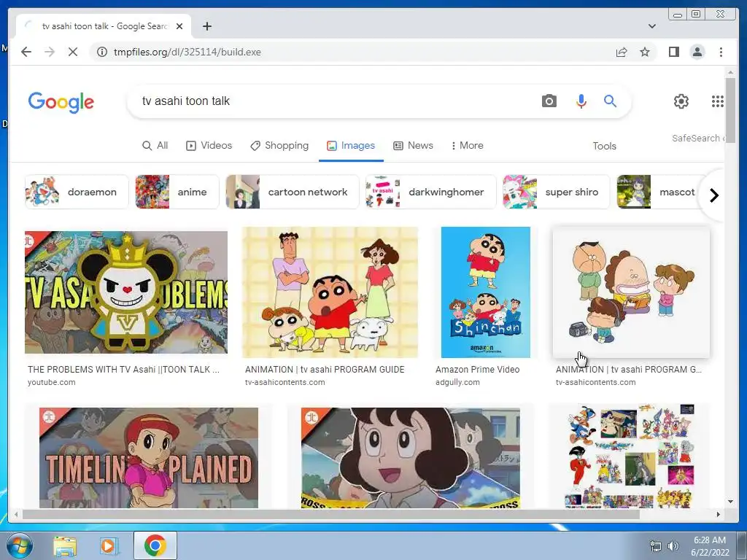
Task: Show more filter chips with right arrow
Action: tap(713, 195)
